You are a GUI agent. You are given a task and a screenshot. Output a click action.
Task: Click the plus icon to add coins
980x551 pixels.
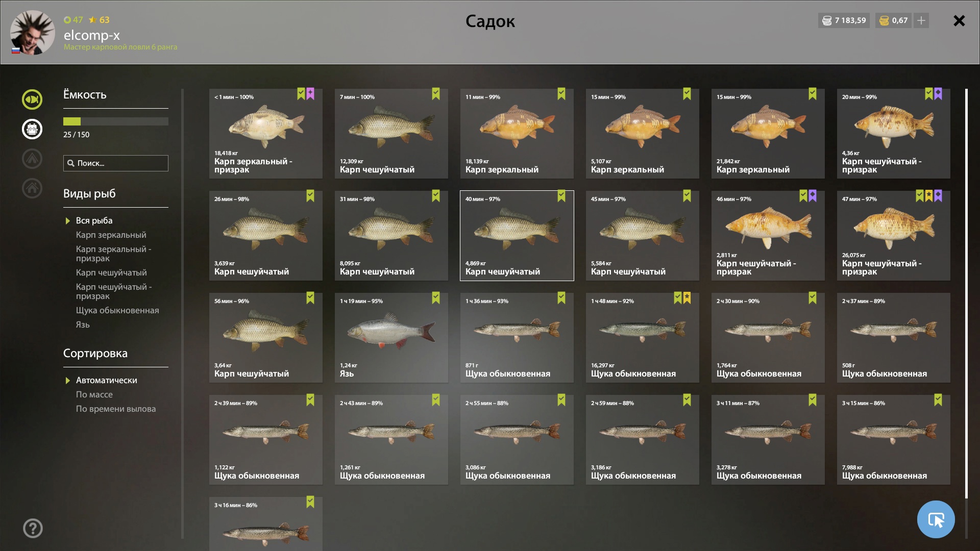coord(921,20)
